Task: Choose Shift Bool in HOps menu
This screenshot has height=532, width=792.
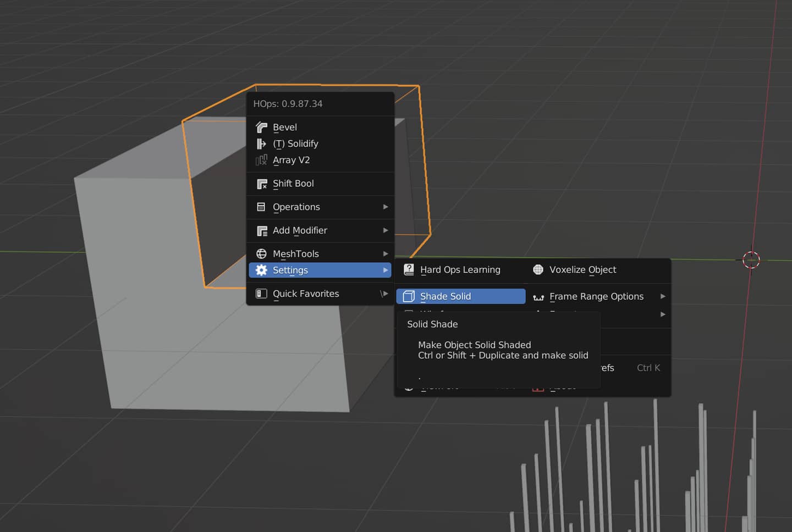Action: tap(320, 184)
